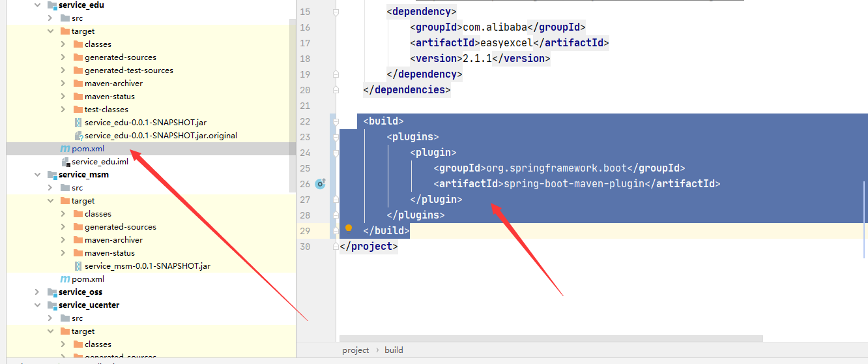Click test-classes folder icon

pyautogui.click(x=78, y=110)
